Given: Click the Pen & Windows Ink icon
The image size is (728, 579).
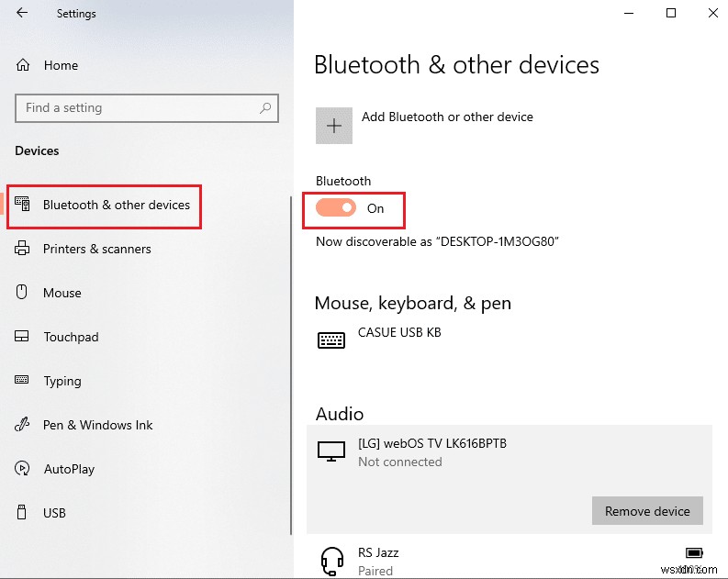Looking at the screenshot, I should point(24,425).
